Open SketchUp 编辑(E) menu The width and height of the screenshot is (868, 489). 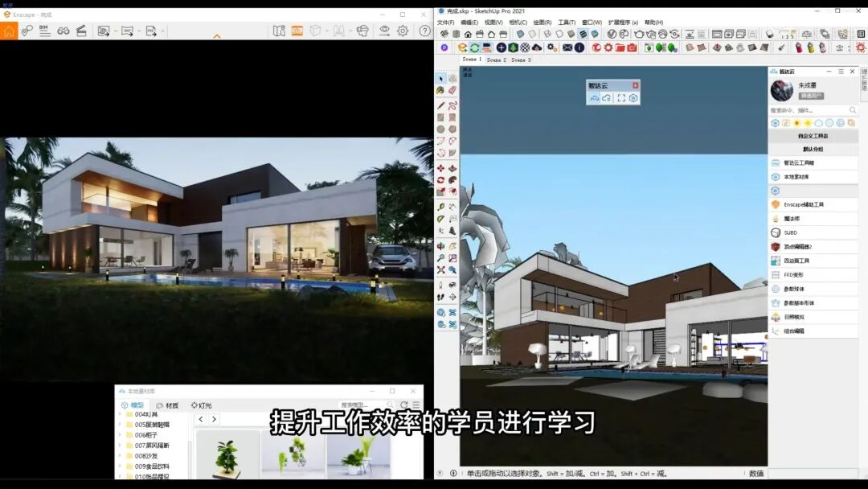click(469, 23)
